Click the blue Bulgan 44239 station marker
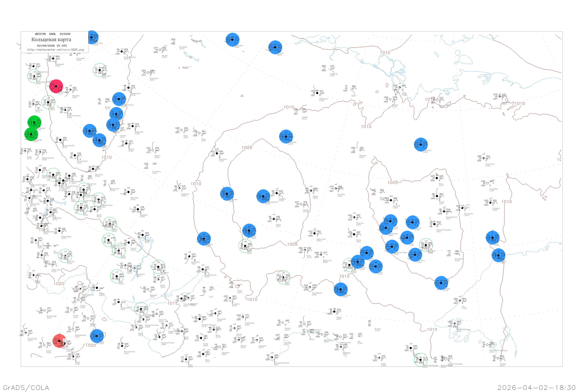 pyautogui.click(x=97, y=336)
